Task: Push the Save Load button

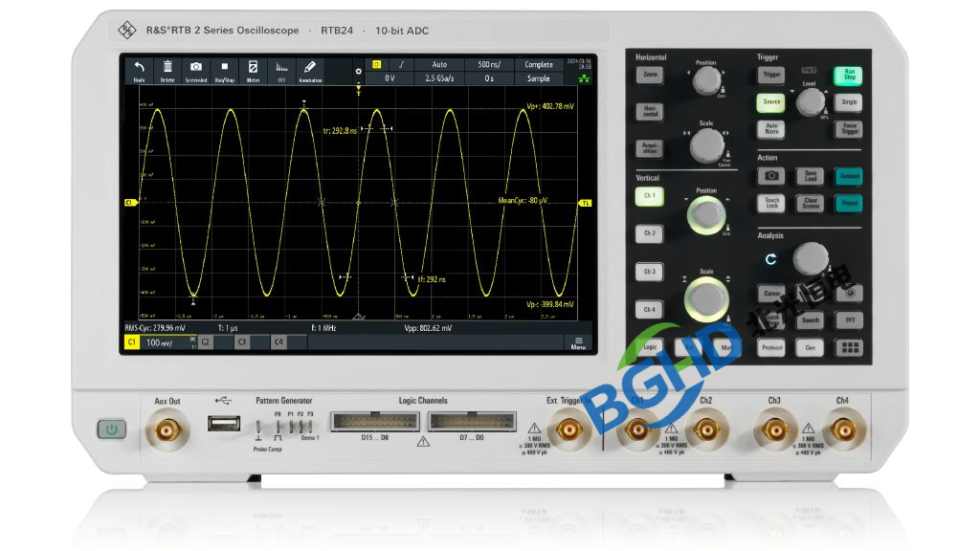Action: pyautogui.click(x=811, y=176)
